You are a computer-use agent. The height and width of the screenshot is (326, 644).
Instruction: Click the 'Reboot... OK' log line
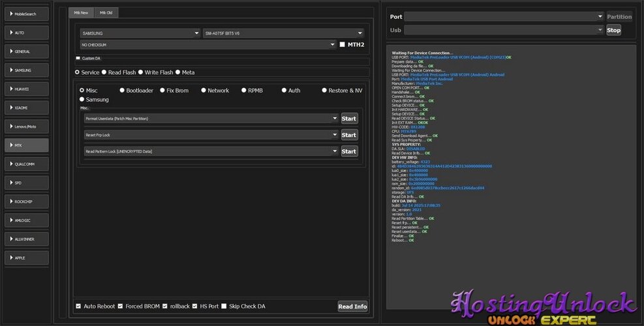coord(403,241)
